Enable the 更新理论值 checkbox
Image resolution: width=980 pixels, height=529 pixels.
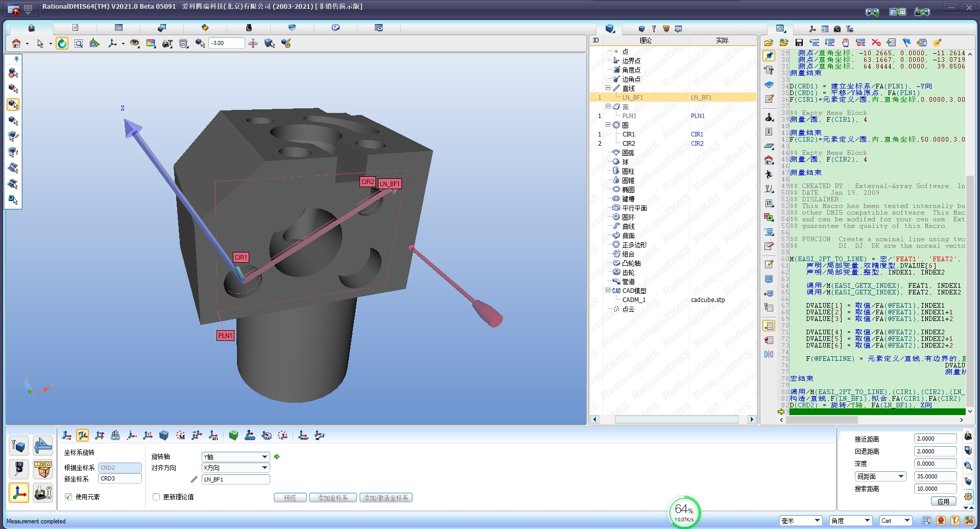pyautogui.click(x=156, y=497)
